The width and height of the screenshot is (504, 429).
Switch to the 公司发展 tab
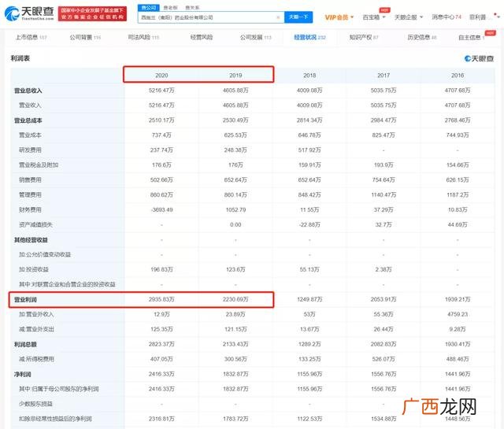[255, 37]
